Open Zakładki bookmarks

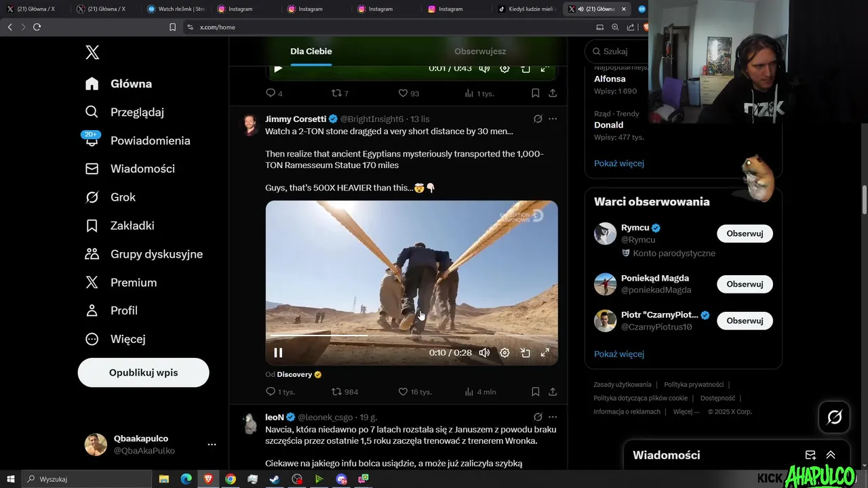[119, 226]
